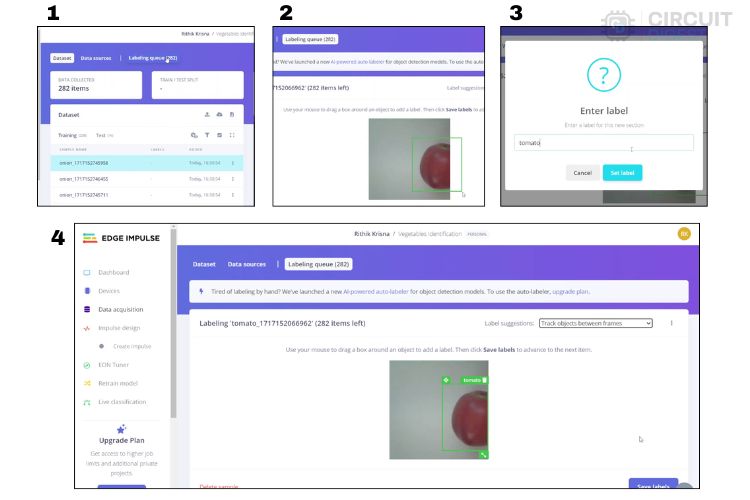Click rightmost document icon in Dataset header

[x=232, y=115]
